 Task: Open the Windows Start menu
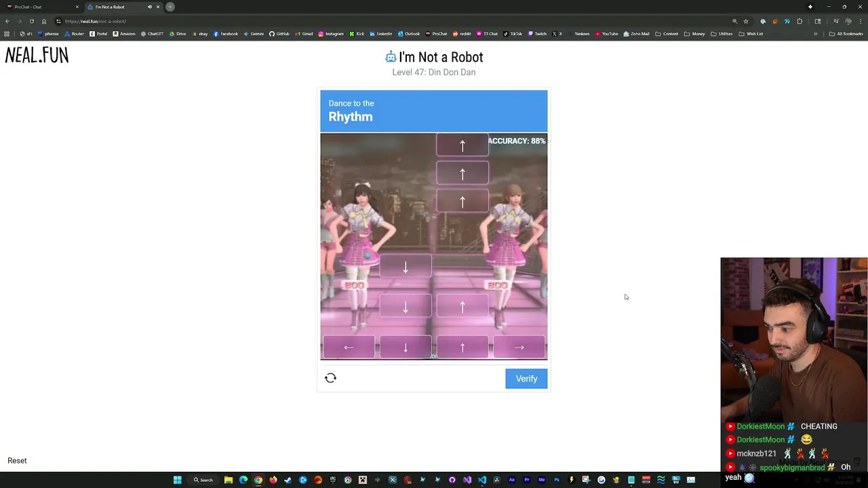click(178, 480)
